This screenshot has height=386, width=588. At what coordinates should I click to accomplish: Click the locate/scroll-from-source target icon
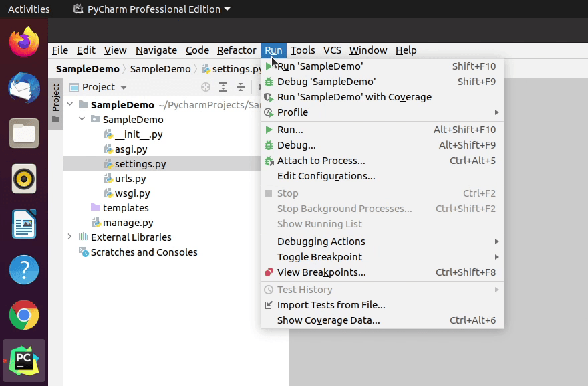pos(206,87)
